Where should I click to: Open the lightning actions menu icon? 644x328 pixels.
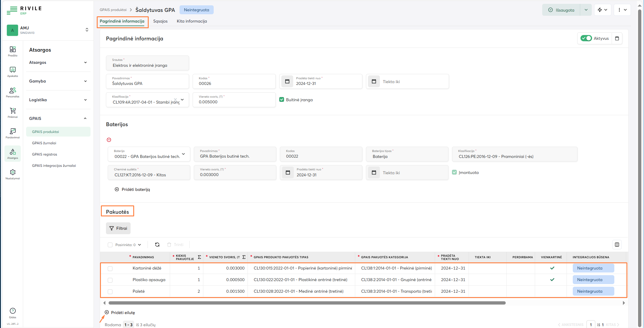click(602, 10)
